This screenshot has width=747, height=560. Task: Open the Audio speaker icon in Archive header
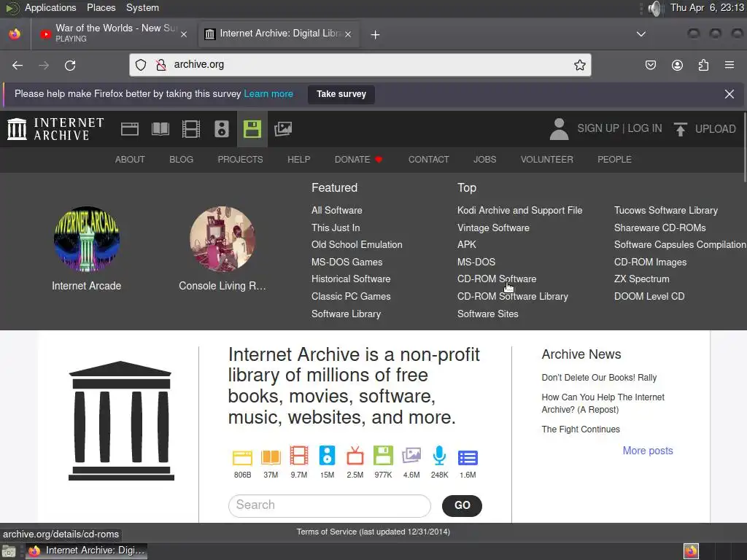(x=222, y=129)
